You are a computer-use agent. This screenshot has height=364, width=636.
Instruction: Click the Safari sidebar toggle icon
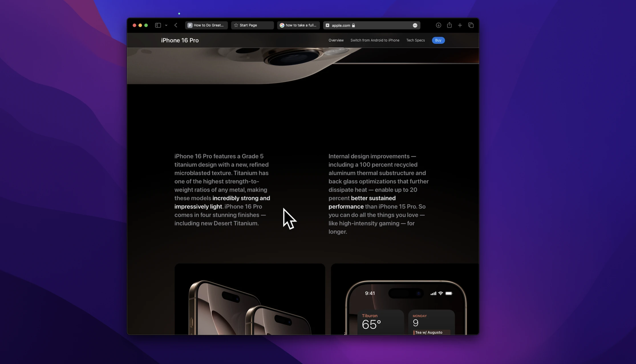(x=158, y=25)
